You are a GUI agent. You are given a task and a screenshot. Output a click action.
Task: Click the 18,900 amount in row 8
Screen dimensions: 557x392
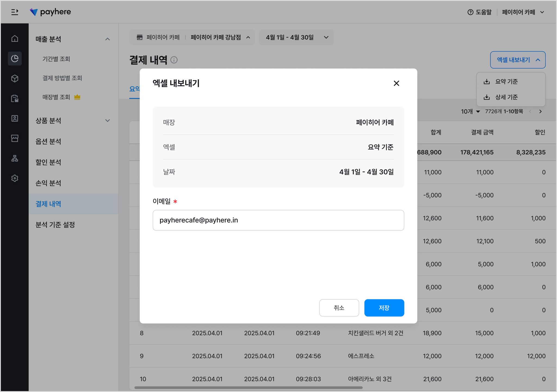click(432, 333)
